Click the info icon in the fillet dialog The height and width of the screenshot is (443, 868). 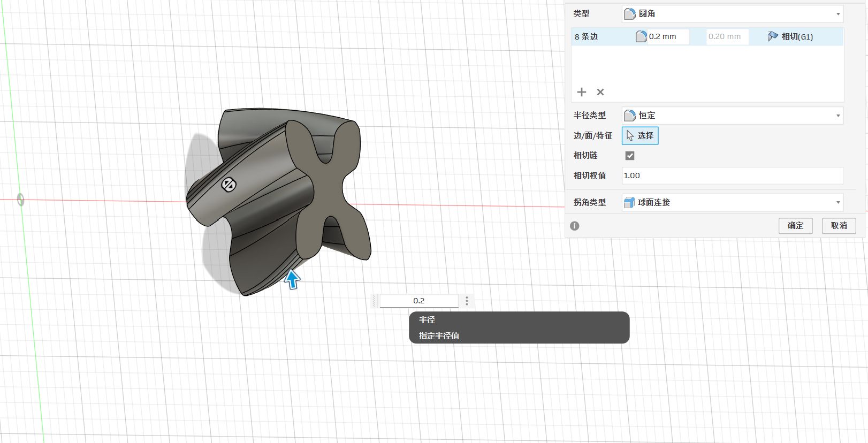tap(575, 226)
